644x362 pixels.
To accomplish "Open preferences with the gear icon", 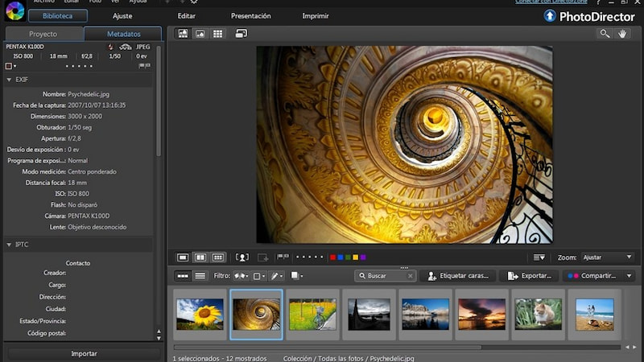I will click(x=194, y=2).
